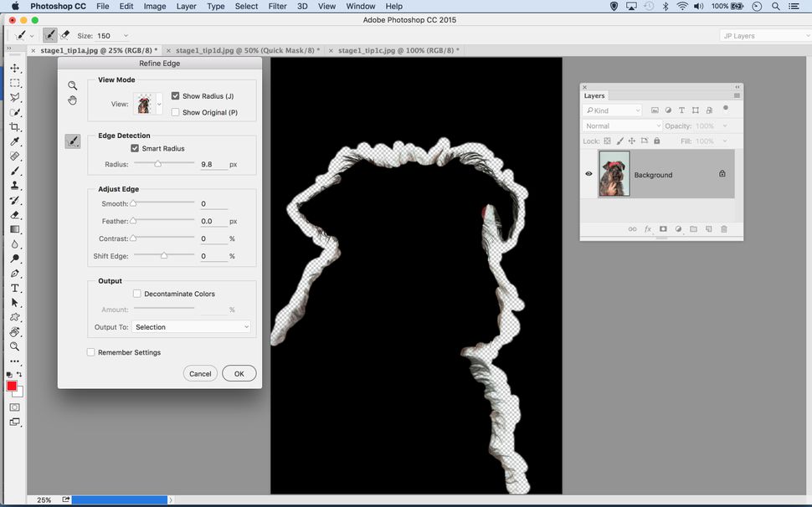Activate the Clone Stamp tool

click(x=14, y=183)
